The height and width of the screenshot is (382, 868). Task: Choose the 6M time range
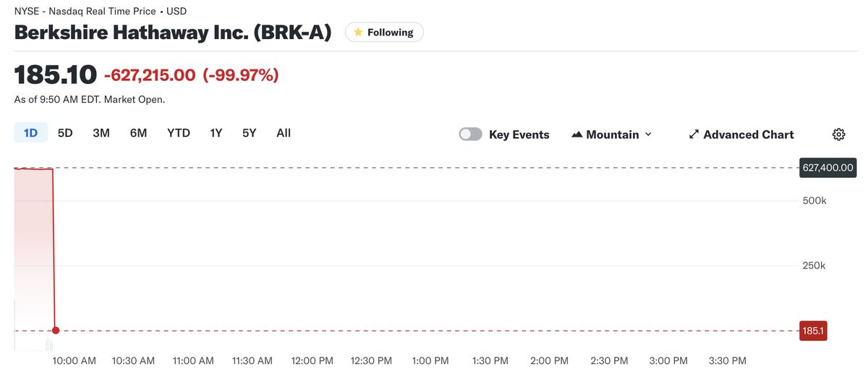[138, 133]
